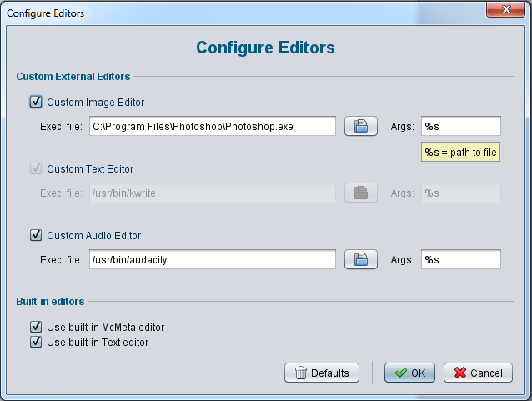
Task: Confirm settings with the OK button
Action: (409, 373)
